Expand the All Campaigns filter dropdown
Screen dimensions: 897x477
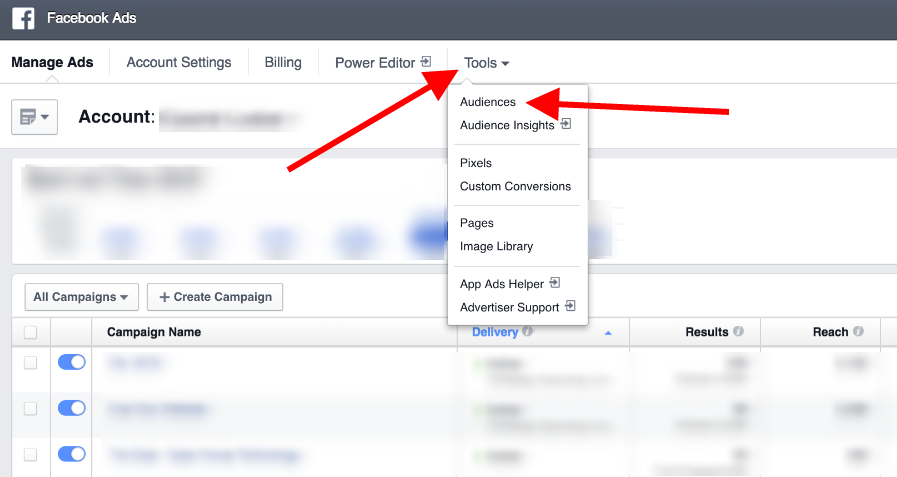click(82, 297)
